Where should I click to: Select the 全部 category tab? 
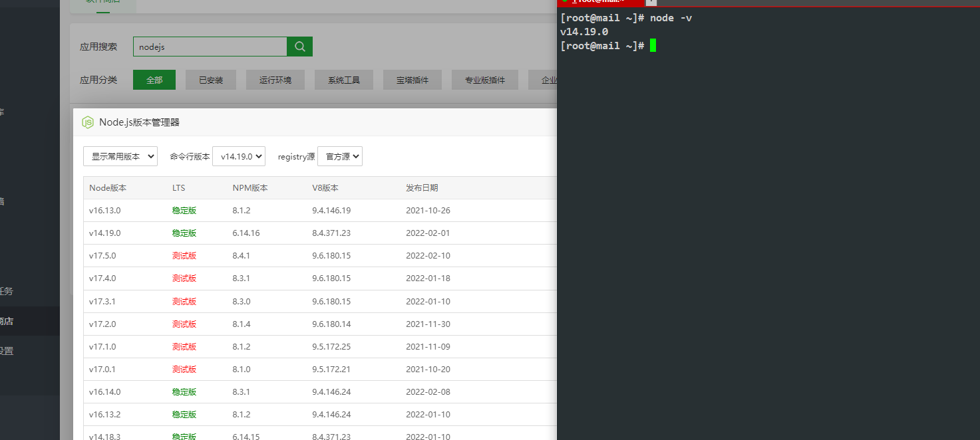154,80
